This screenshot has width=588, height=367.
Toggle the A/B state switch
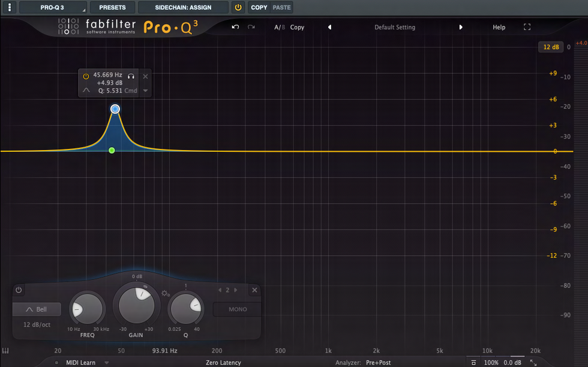pyautogui.click(x=280, y=28)
